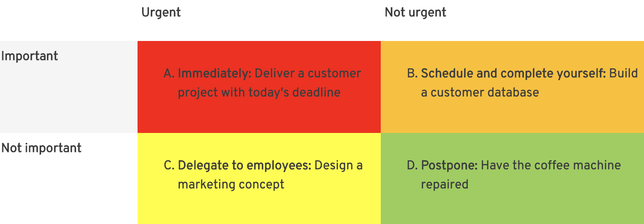Click text 'project with today's deadline'
This screenshot has width=644, height=224.
[x=259, y=92]
